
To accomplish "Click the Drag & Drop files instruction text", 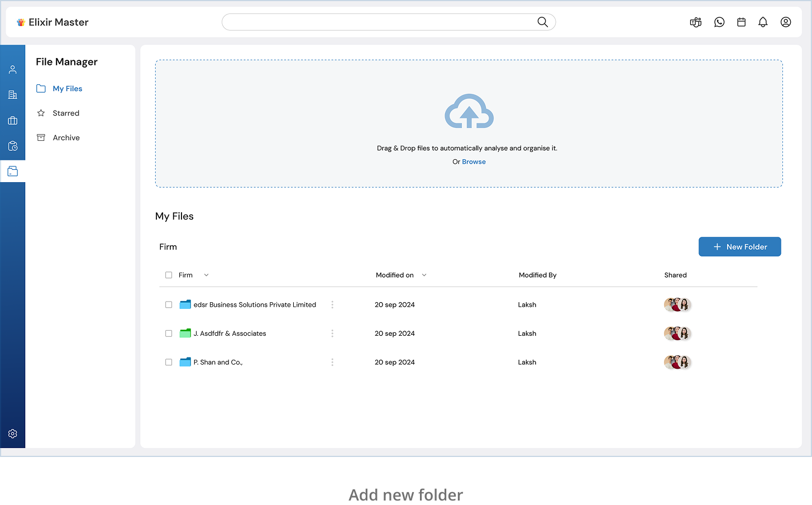I will (467, 149).
